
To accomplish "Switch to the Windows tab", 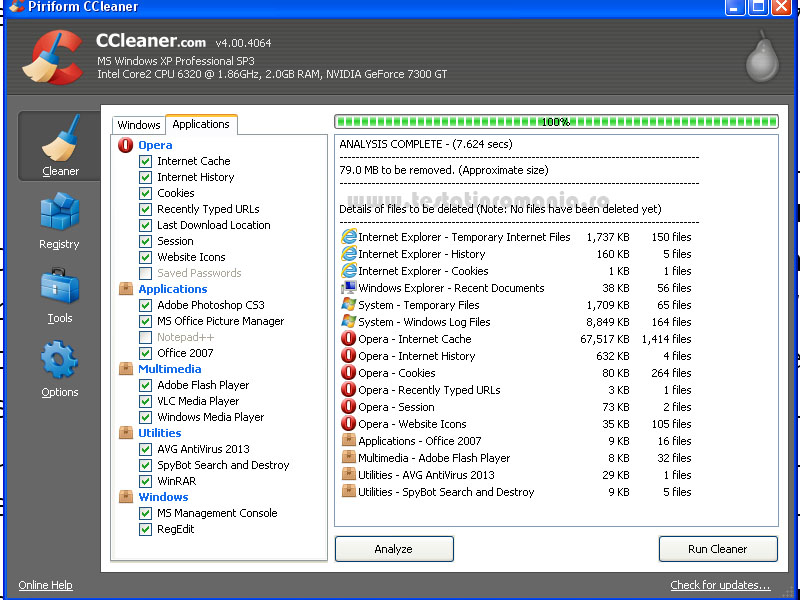I will pyautogui.click(x=138, y=125).
